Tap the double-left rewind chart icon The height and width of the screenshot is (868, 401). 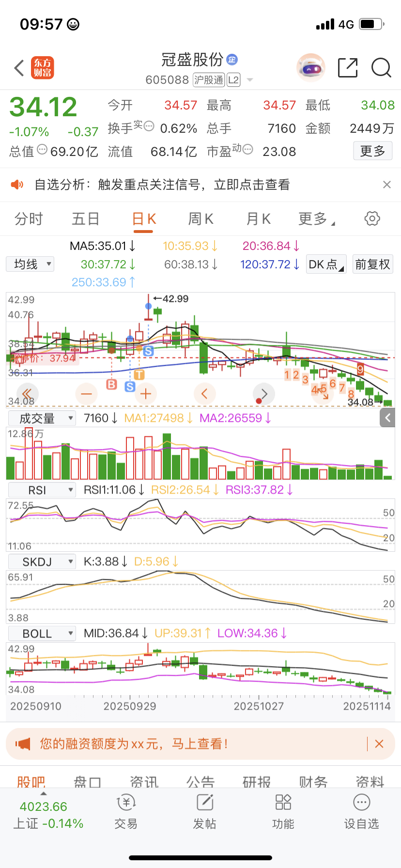pos(28,393)
